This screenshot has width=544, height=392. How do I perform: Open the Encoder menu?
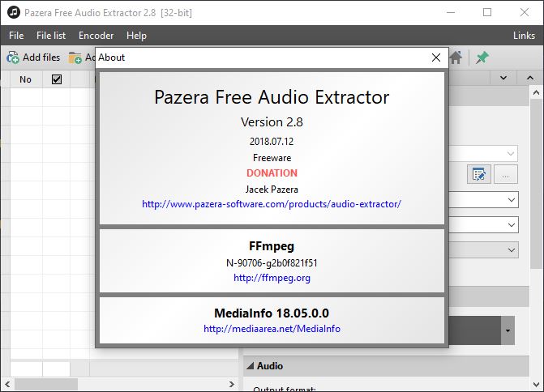(96, 36)
